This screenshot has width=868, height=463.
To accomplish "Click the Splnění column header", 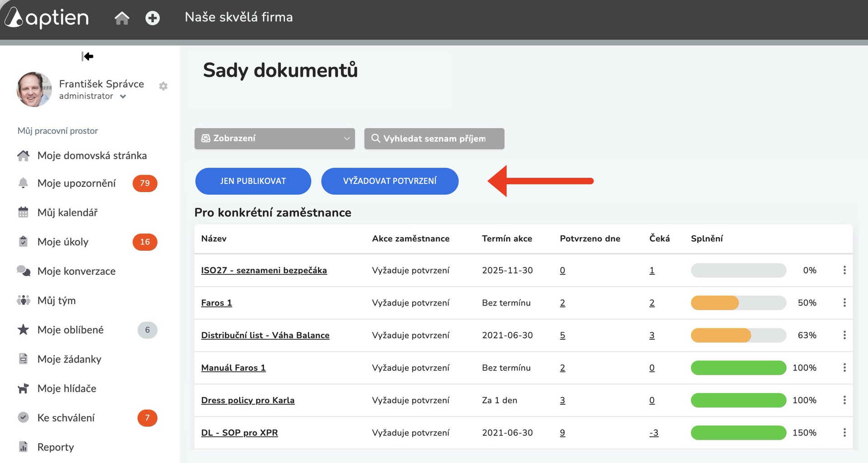I will pos(707,239).
